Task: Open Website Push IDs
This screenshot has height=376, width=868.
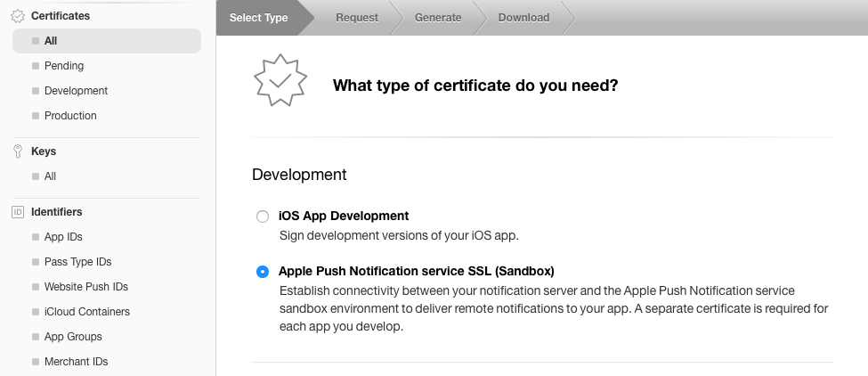Action: click(85, 287)
